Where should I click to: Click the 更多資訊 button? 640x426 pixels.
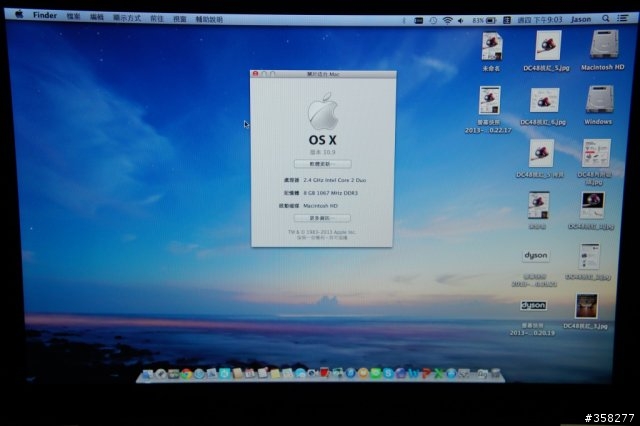[x=322, y=218]
